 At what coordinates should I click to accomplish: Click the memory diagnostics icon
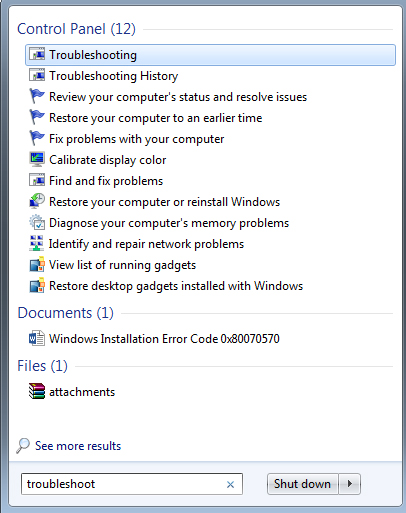37,222
